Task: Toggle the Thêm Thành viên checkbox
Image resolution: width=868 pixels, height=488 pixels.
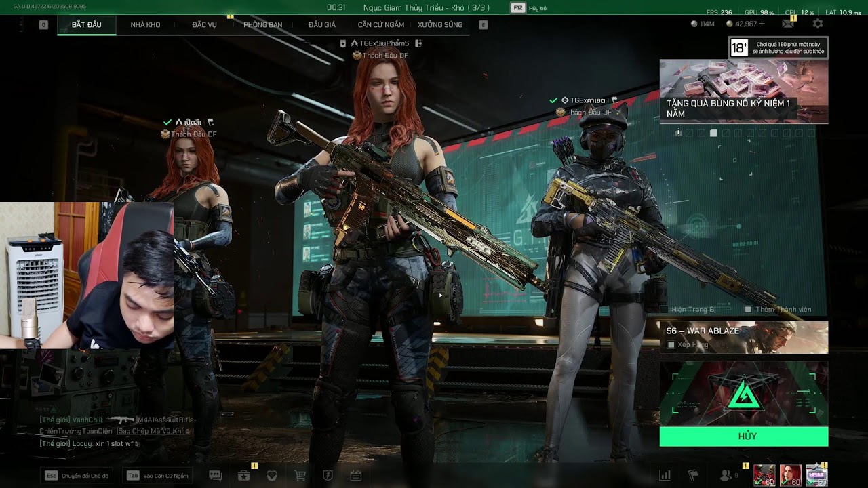Action: [748, 310]
